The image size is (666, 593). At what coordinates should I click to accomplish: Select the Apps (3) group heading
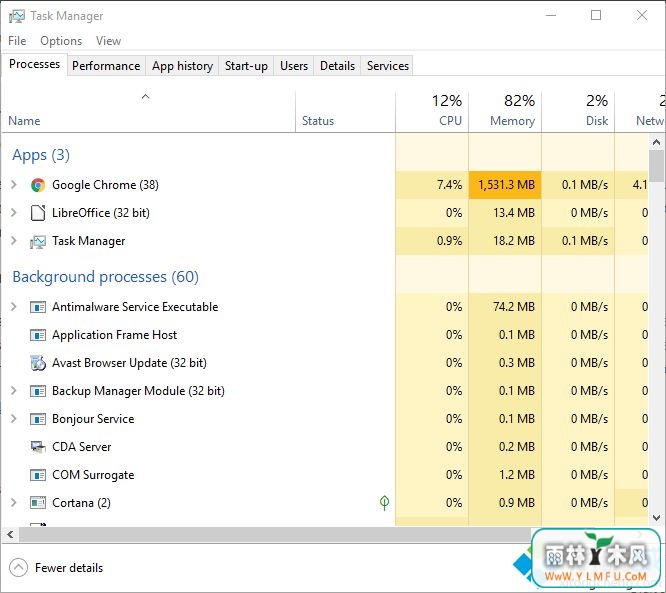coord(41,155)
